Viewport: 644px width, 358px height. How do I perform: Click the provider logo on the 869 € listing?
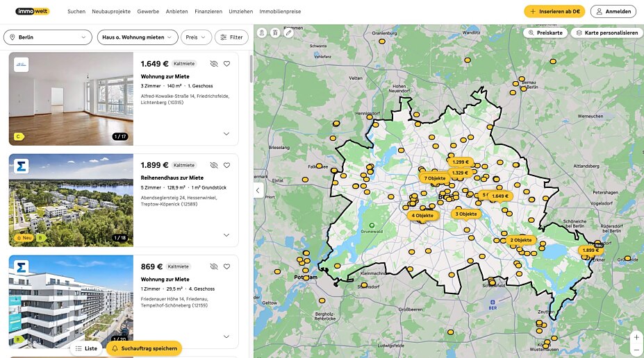coord(22,267)
